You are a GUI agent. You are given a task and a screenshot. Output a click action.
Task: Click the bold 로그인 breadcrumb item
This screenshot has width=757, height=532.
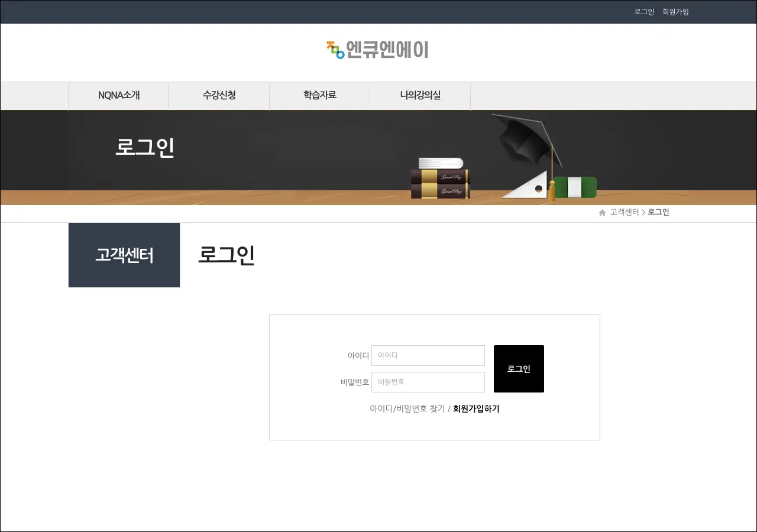658,212
